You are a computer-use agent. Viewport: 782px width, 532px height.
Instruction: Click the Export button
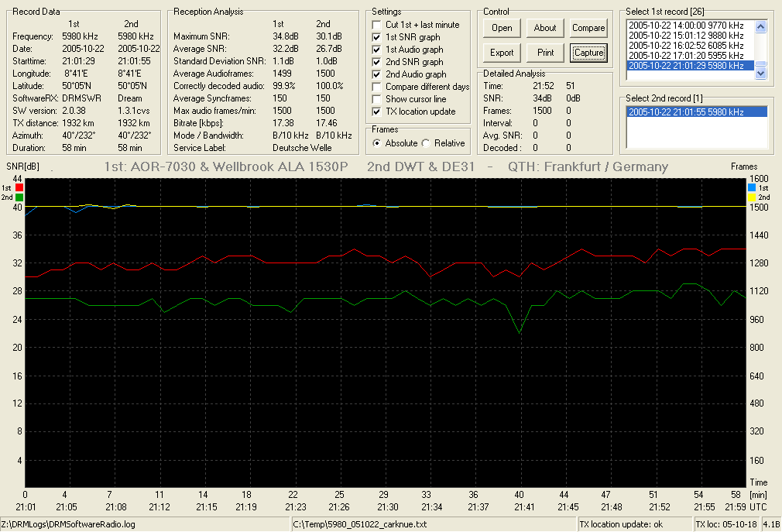tap(502, 53)
